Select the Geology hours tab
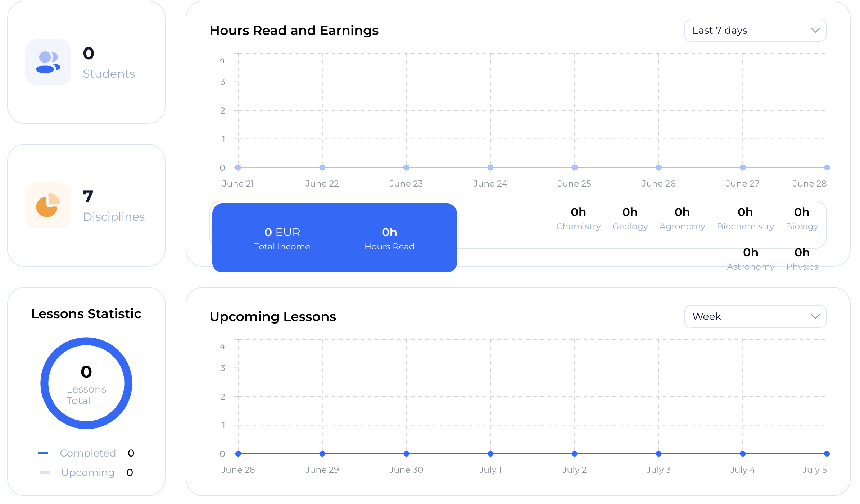Screen dimensions: 860x504 point(630,219)
